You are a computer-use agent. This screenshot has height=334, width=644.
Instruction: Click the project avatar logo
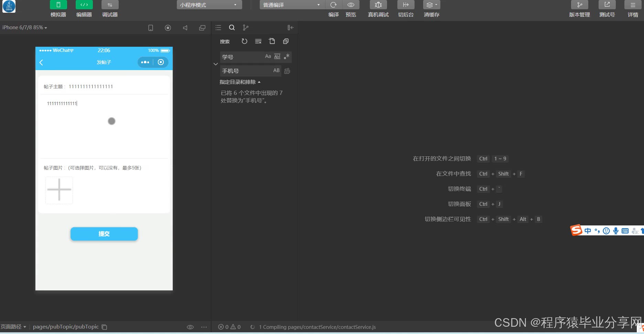click(9, 6)
